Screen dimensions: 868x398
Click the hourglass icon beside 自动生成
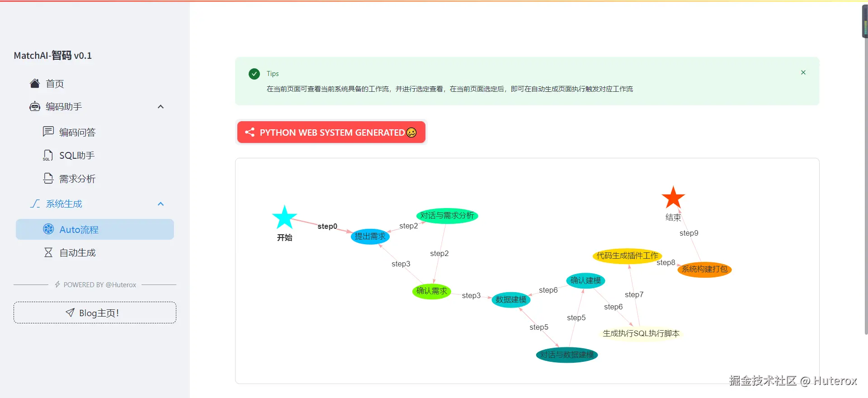48,252
